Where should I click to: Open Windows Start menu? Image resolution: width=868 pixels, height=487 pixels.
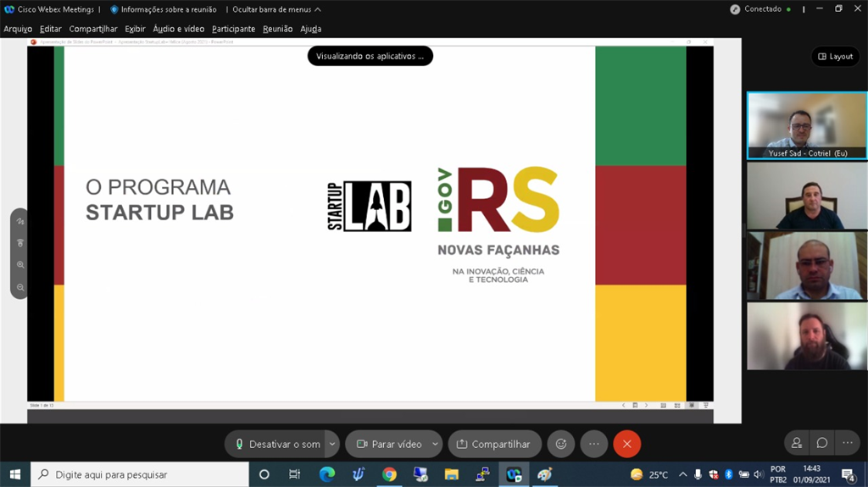click(15, 474)
